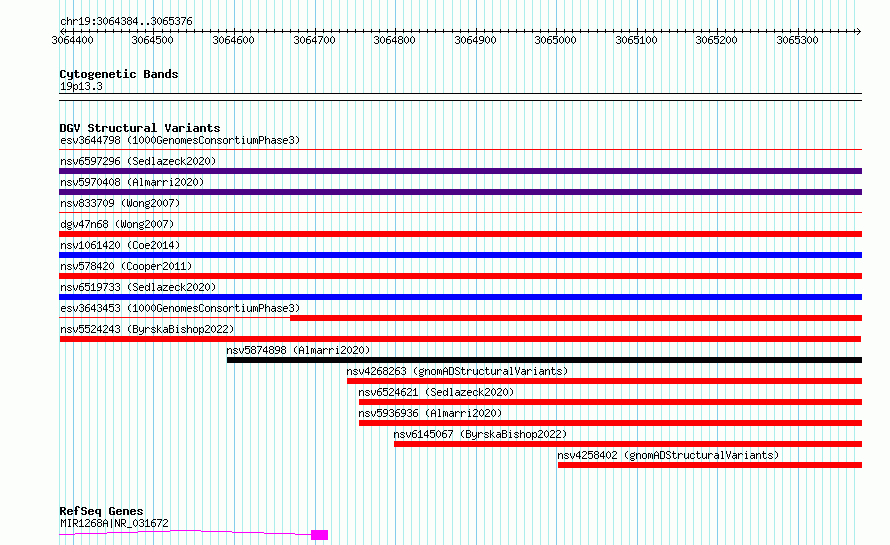Click variant label nsv5936936 (Almarri2020)
Viewport: 890px width, 545px height.
[430, 413]
